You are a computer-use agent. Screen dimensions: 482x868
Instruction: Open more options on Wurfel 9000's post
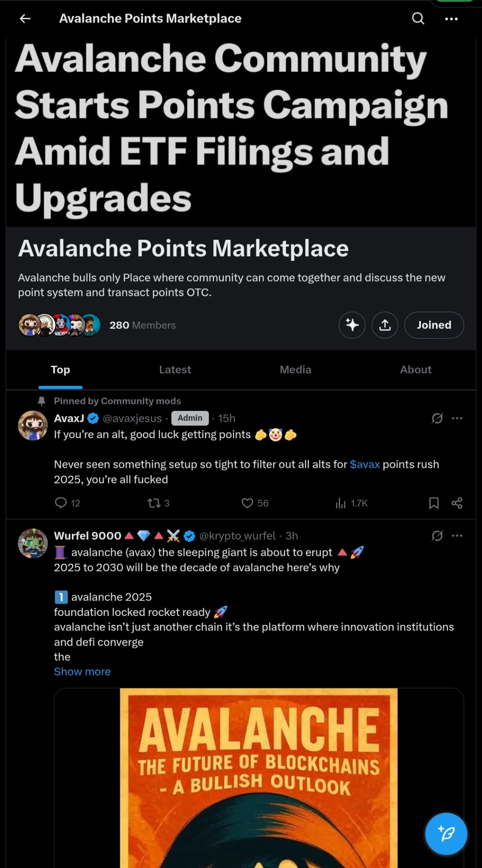click(457, 536)
